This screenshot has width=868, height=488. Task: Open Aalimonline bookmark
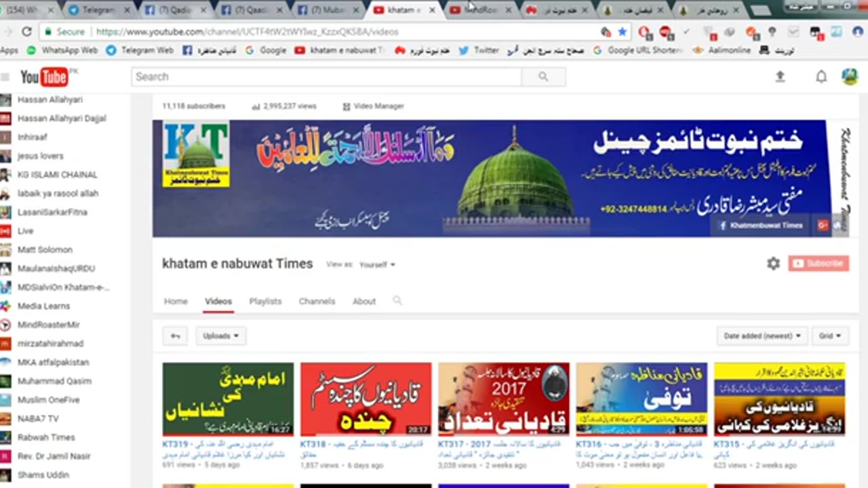(x=722, y=50)
